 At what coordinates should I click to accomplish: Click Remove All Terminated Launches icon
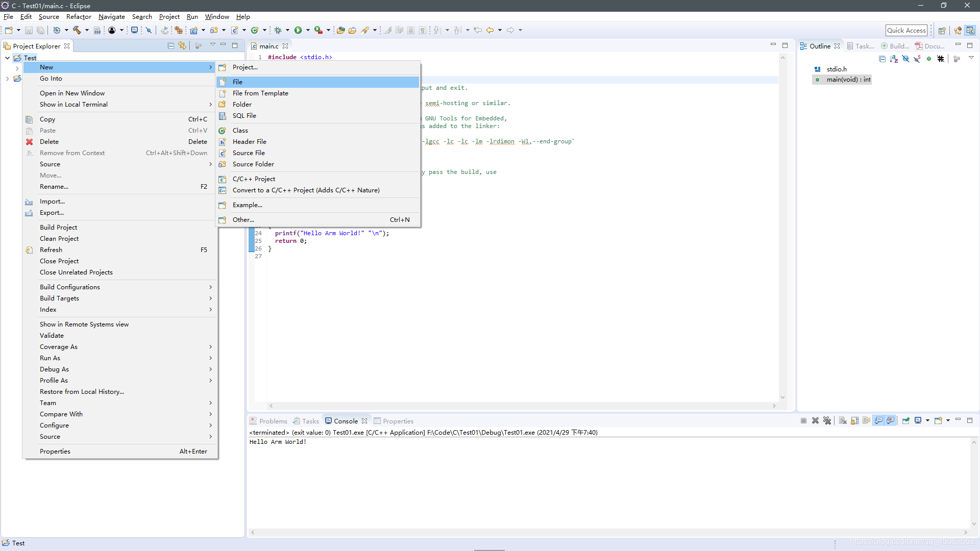click(827, 420)
